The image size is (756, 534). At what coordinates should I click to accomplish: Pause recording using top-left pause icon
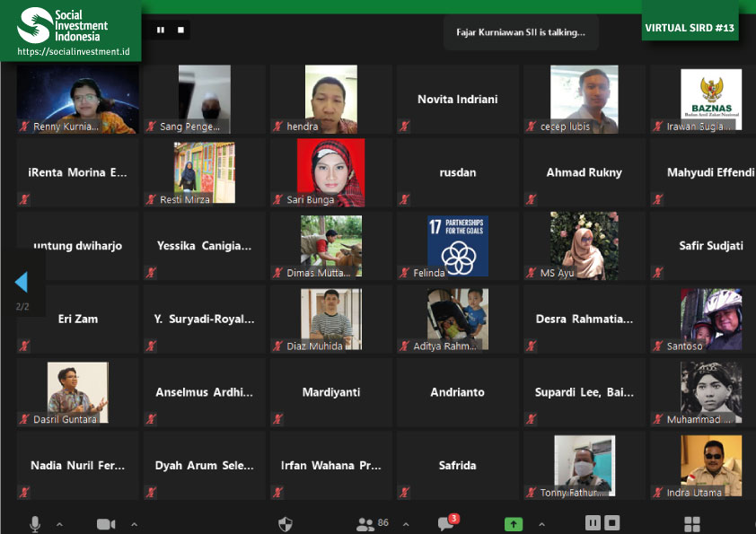click(x=161, y=30)
